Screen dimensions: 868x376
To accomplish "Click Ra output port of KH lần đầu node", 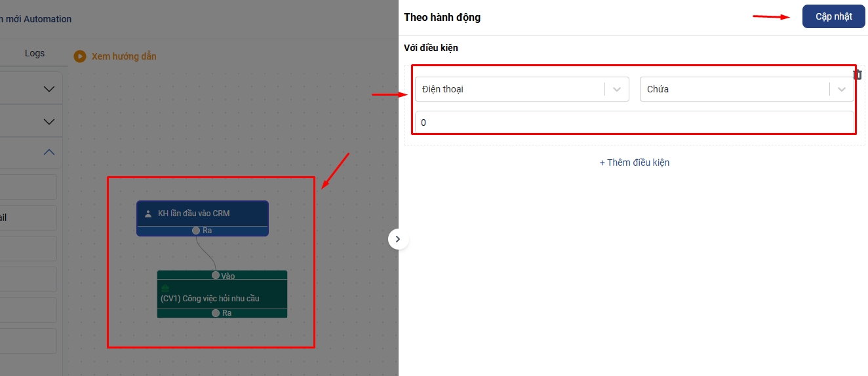I will coord(196,231).
